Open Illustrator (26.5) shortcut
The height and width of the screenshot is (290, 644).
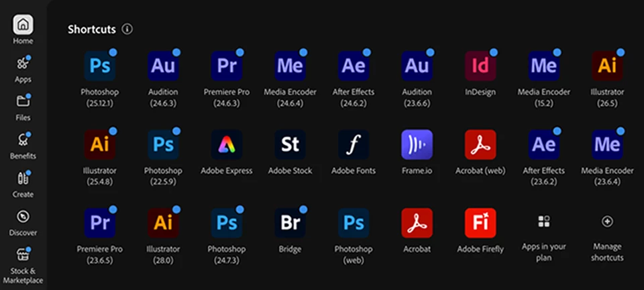click(608, 66)
